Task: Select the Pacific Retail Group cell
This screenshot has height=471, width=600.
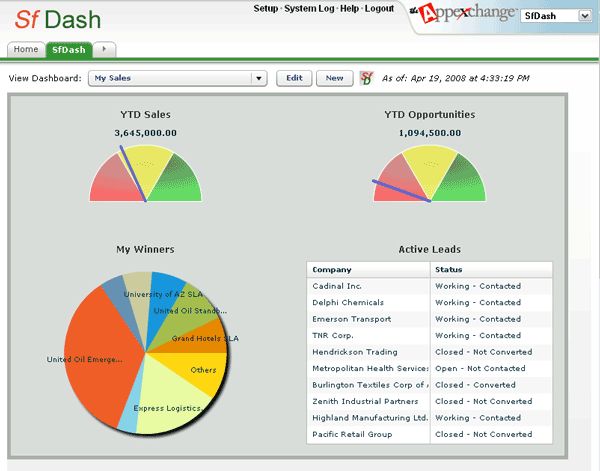Action: (368, 434)
